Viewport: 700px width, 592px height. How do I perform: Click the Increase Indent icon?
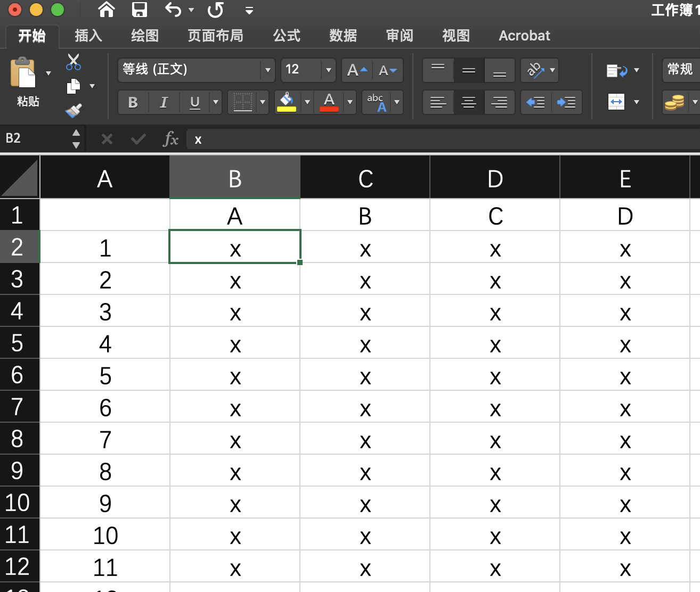[566, 102]
